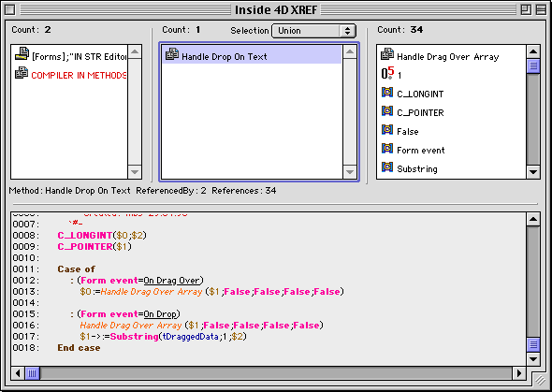Click the references list scrollbar thumb
The image size is (552, 392).
(533, 65)
